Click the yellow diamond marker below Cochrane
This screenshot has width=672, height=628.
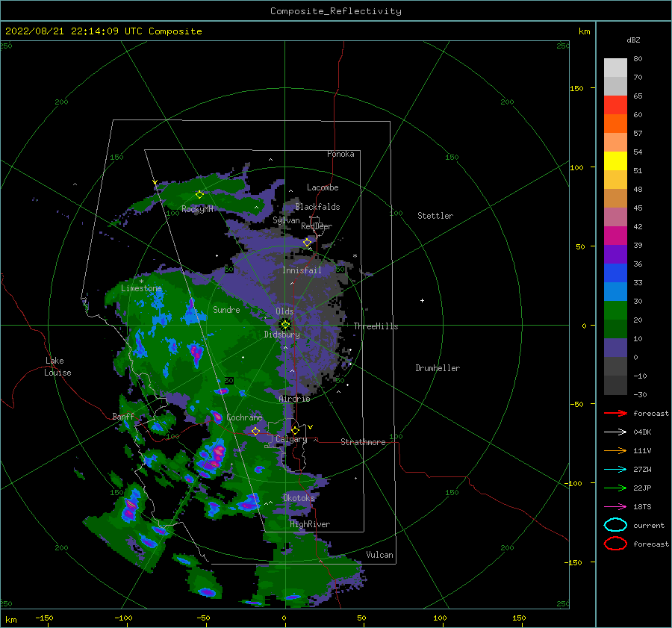tap(255, 431)
